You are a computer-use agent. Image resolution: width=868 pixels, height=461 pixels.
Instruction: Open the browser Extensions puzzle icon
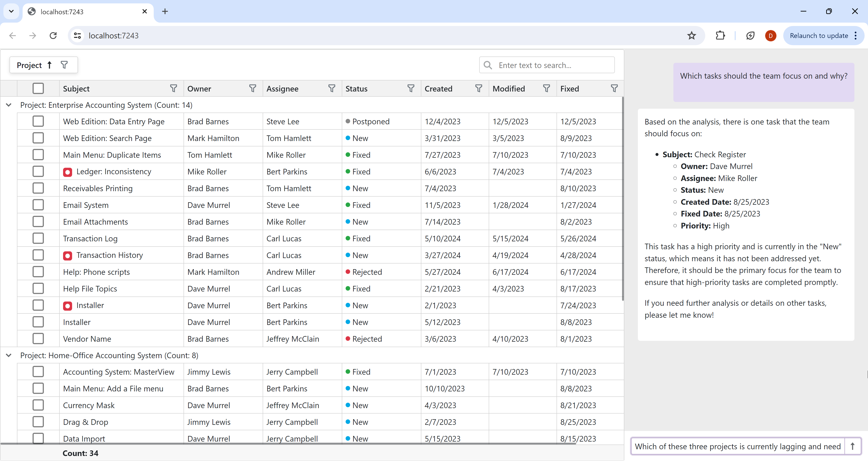coord(720,36)
